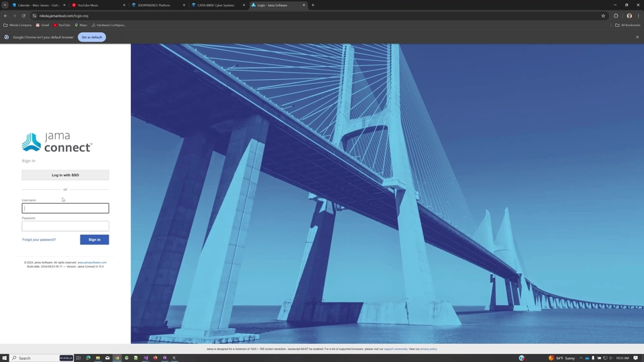Image resolution: width=644 pixels, height=362 pixels.
Task: Close the 3DEXPERIENCE Platform tab
Action: coord(184,5)
